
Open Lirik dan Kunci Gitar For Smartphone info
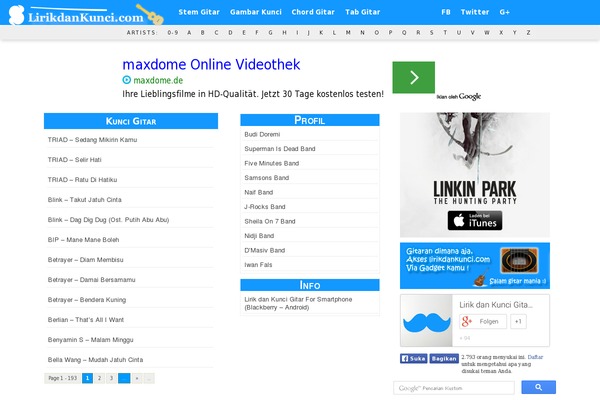tap(298, 303)
